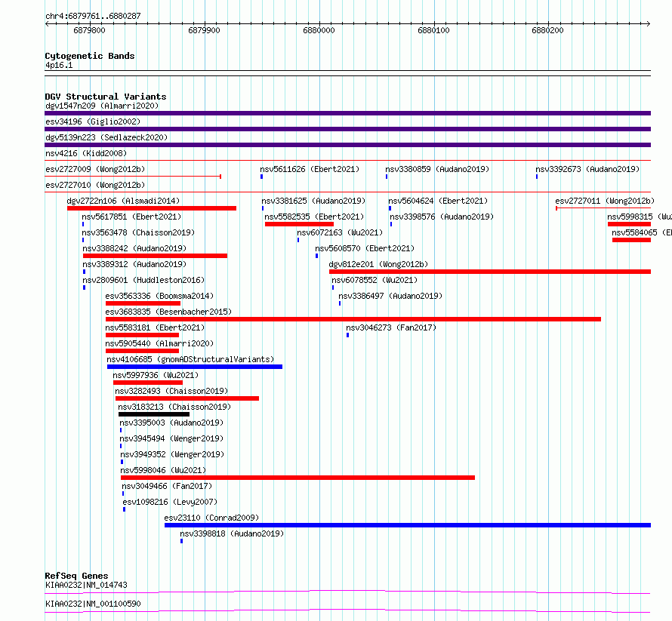Screen dimensions: 672x621
Task: Click the nsv3398576 (Audano2019) label
Action: tap(442, 217)
